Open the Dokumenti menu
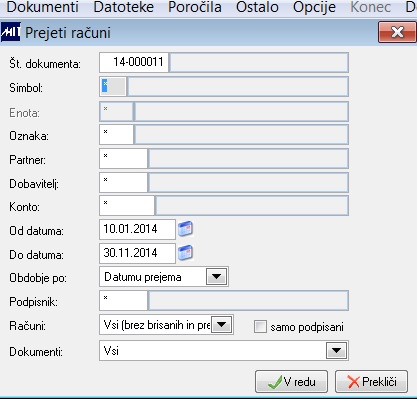Screen dimensions: 417x399 (x=42, y=7)
